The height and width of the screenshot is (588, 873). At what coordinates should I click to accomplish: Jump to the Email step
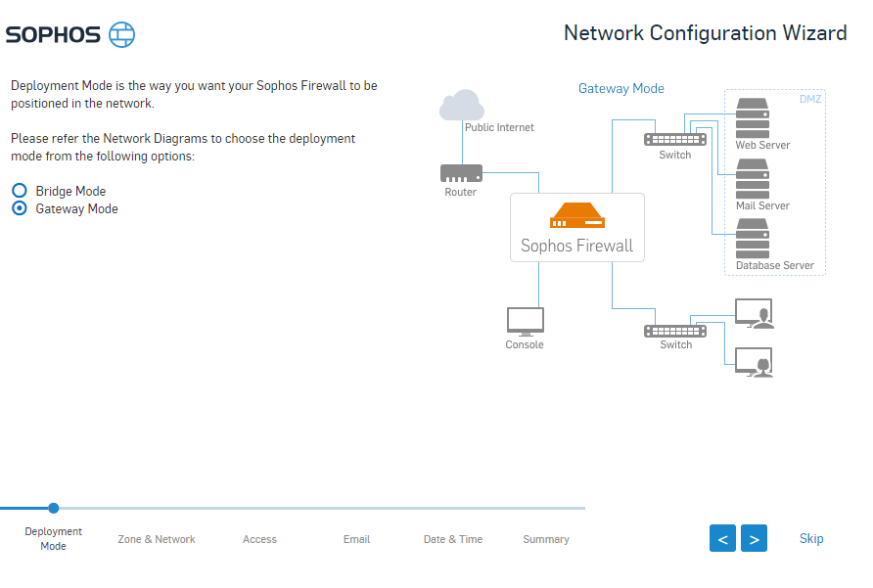[x=356, y=539]
